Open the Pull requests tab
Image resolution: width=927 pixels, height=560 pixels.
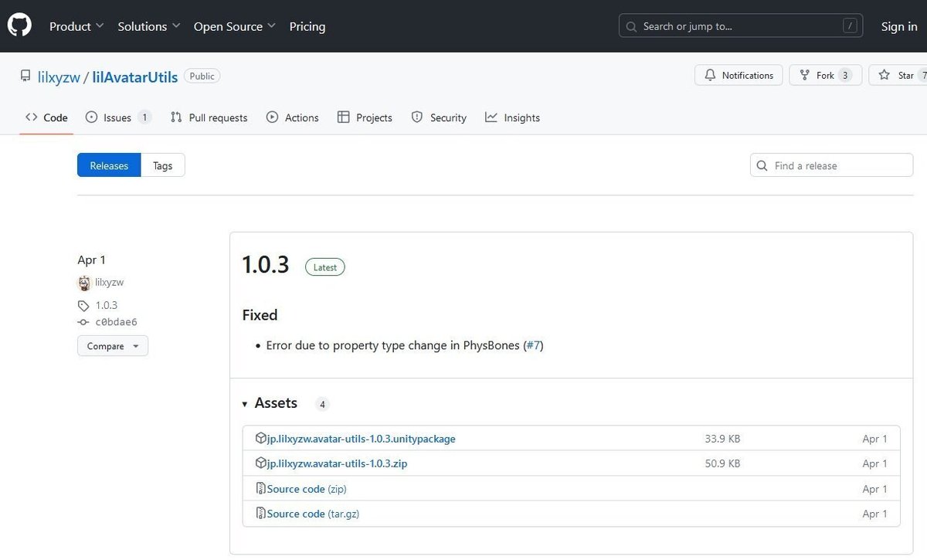pos(209,117)
